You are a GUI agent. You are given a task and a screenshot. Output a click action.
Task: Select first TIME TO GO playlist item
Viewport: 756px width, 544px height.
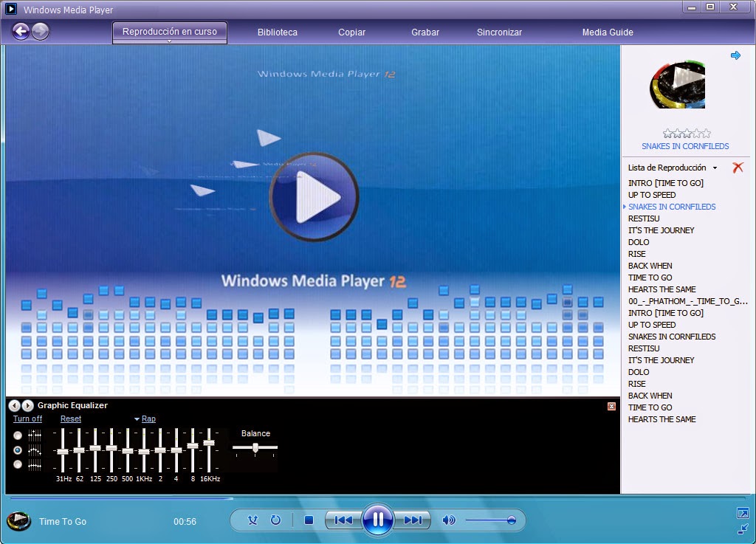650,278
